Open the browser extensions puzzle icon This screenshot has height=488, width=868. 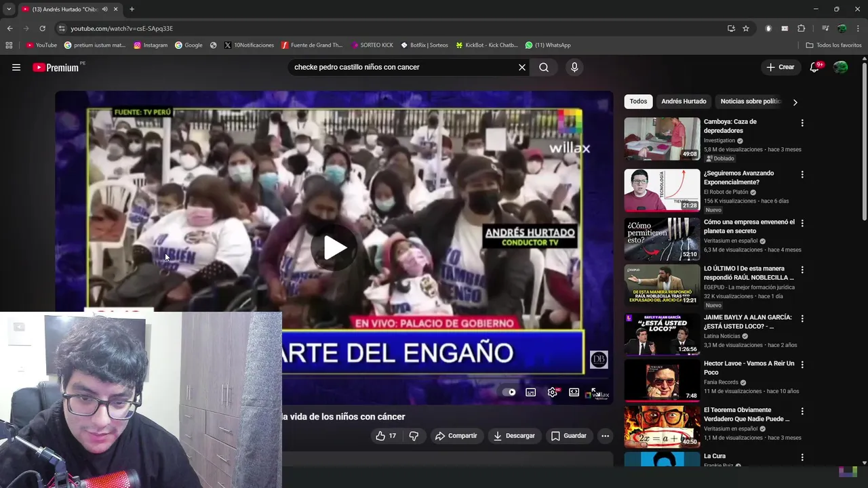(802, 28)
